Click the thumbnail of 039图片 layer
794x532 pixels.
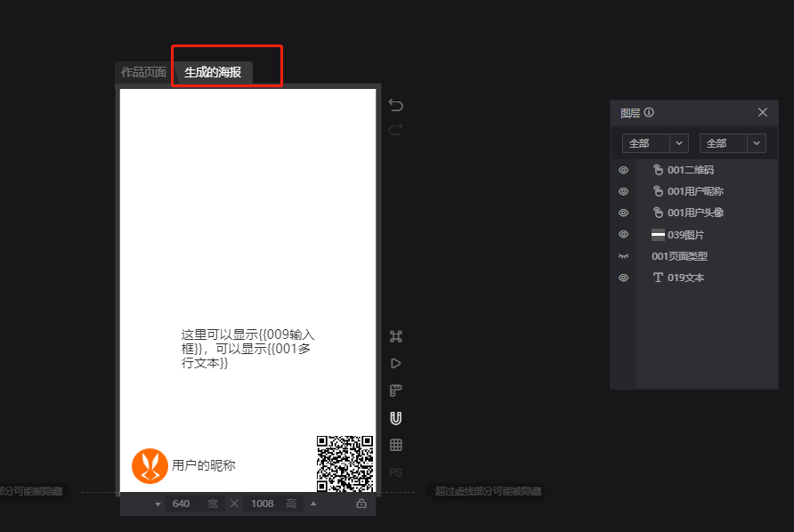[658, 234]
